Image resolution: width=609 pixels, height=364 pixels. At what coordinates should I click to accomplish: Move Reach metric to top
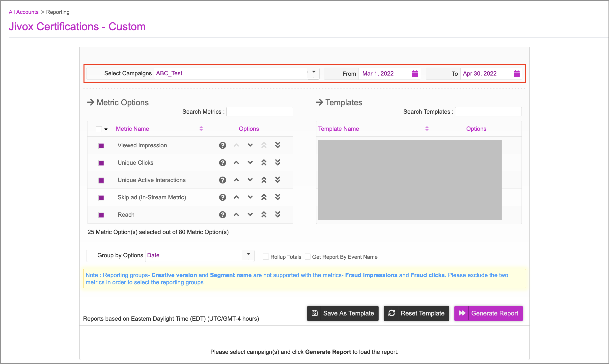tap(264, 214)
